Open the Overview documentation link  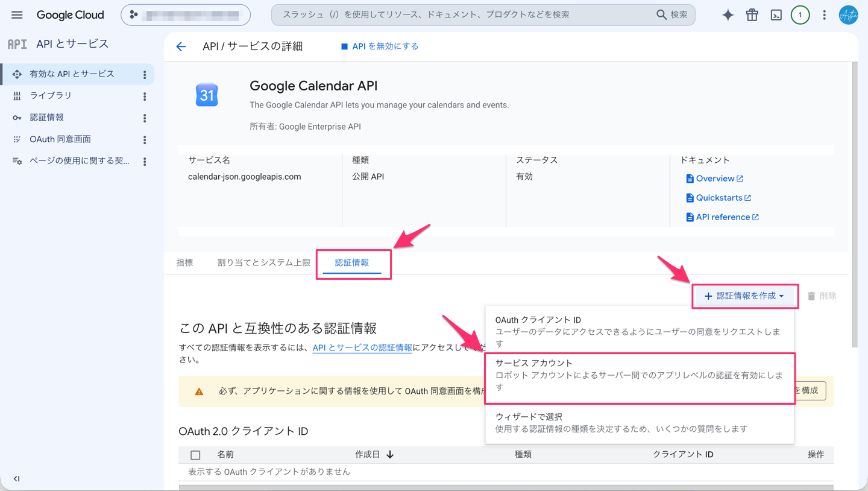click(x=715, y=179)
